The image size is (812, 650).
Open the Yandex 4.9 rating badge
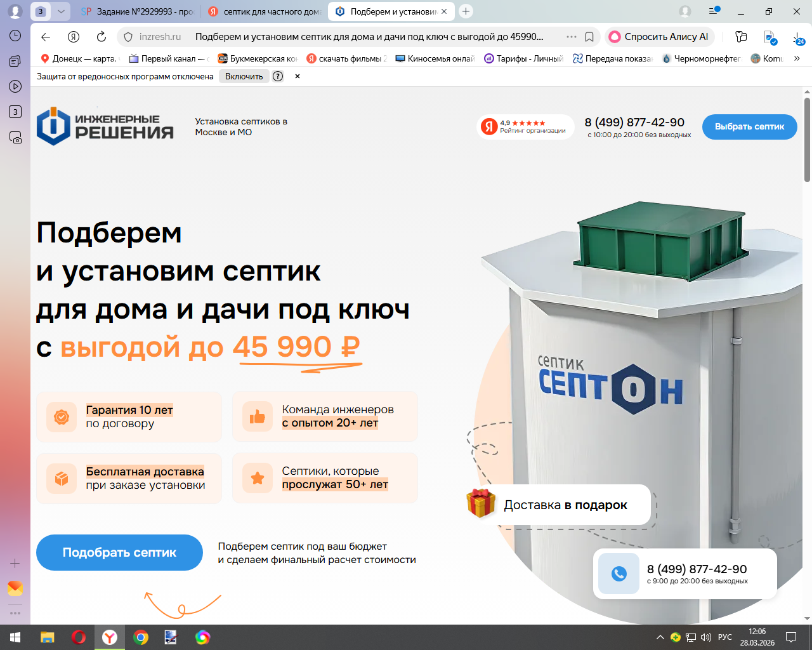(525, 126)
